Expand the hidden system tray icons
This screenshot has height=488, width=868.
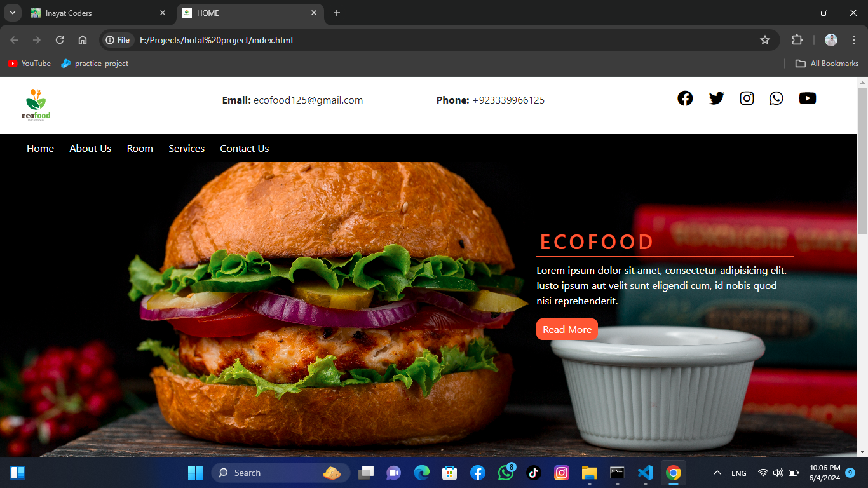pos(717,473)
